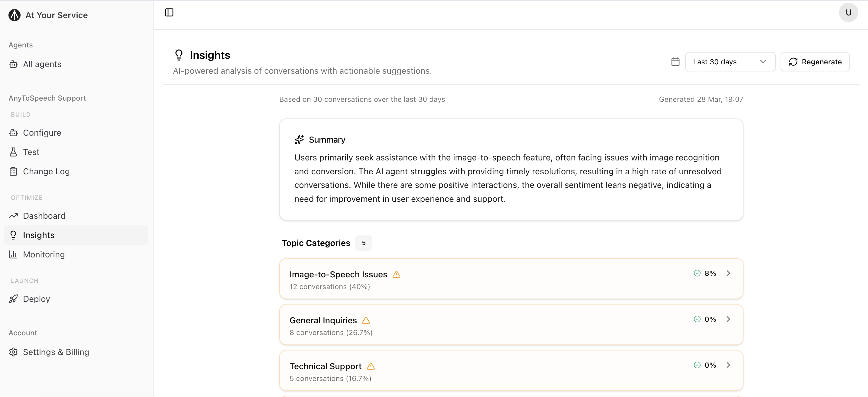The height and width of the screenshot is (397, 868).
Task: Click the At Your Service logo icon
Action: coord(15,15)
